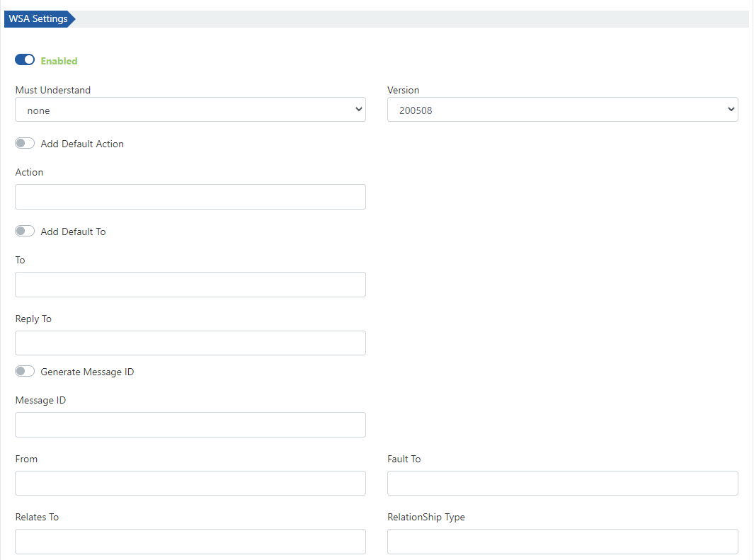Select the Relates To text field
754x560 pixels.
tap(190, 541)
